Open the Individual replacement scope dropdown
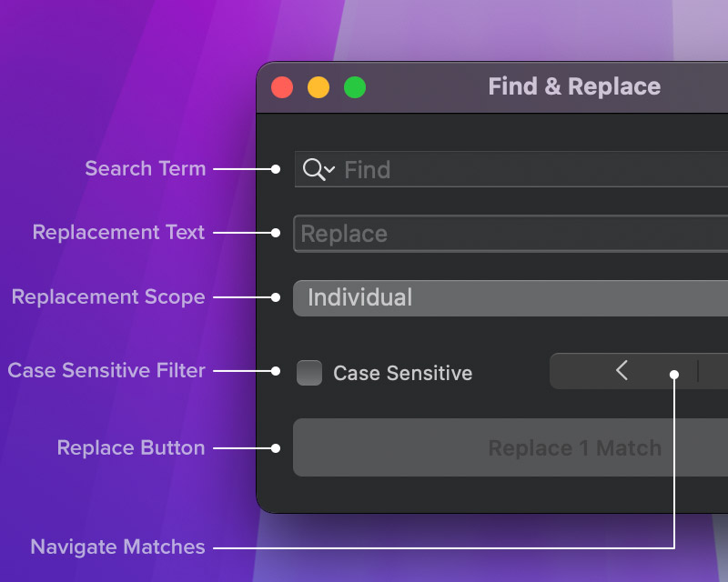This screenshot has width=728, height=582. [510, 298]
